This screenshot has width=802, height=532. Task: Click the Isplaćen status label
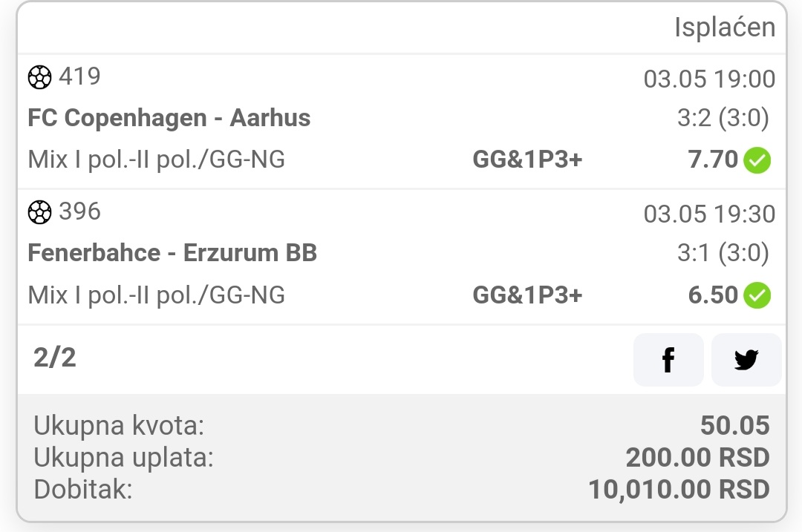click(x=724, y=27)
